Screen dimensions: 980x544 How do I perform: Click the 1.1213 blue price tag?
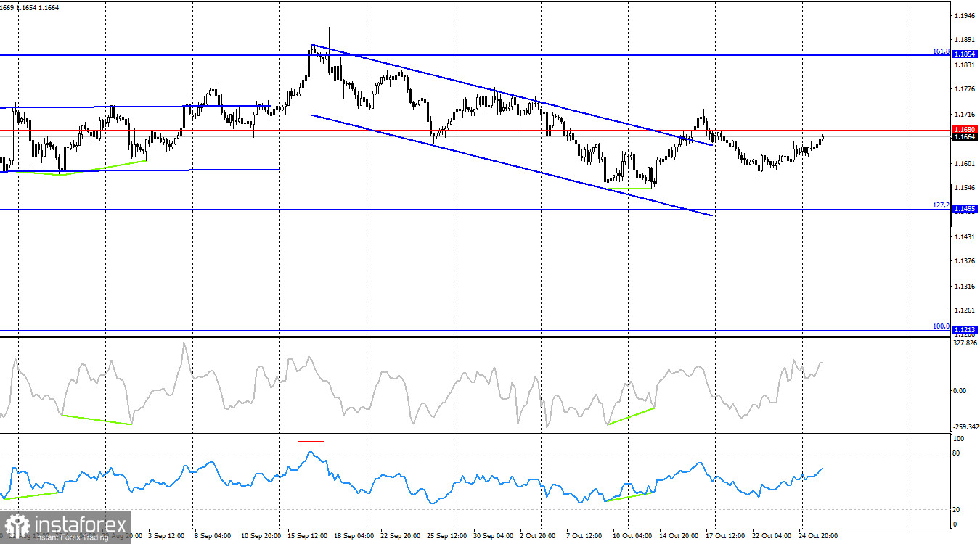point(965,329)
